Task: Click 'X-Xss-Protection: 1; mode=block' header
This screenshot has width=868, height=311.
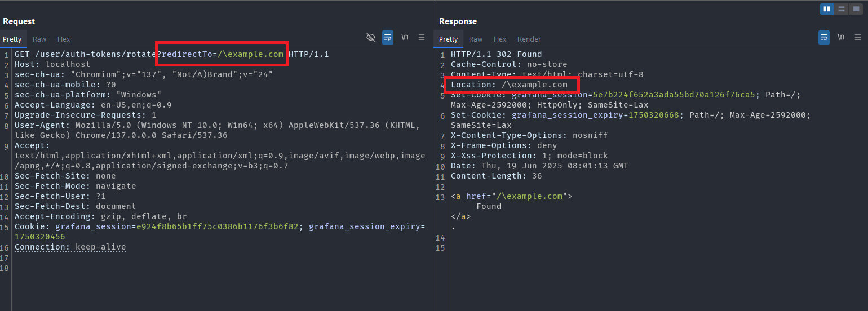Action: (529, 156)
